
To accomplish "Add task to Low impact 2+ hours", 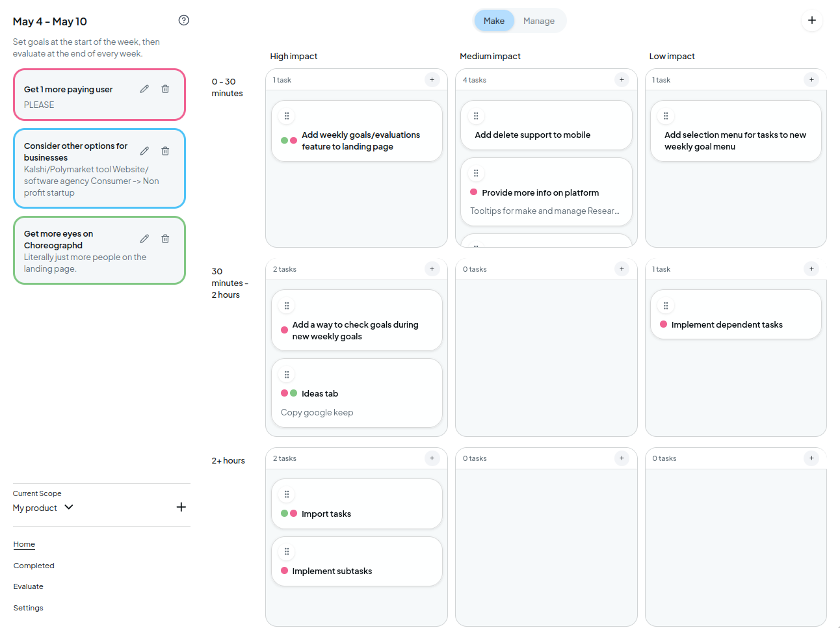I will [x=811, y=458].
